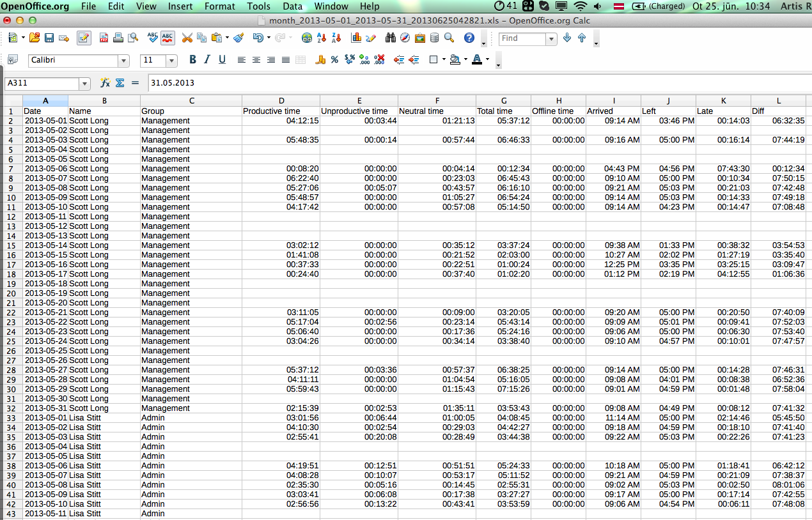Cut selection with the scissors icon

pyautogui.click(x=187, y=38)
